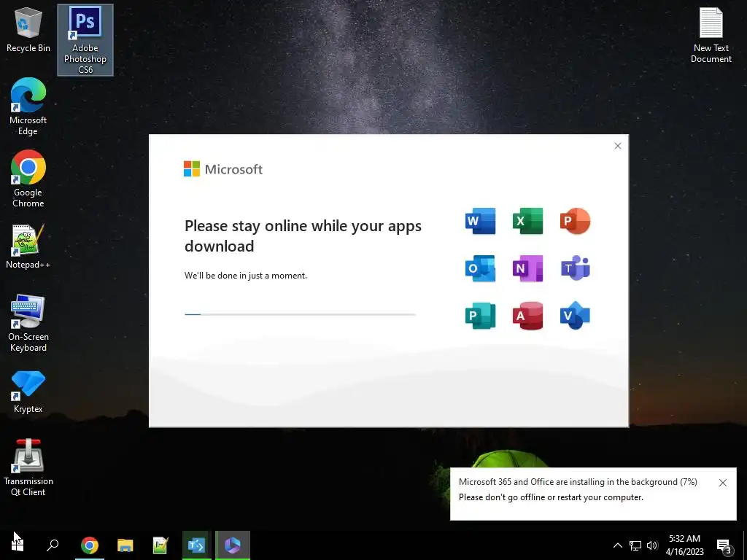Select New Text Document desktop file
747x560 pixels.
click(711, 35)
